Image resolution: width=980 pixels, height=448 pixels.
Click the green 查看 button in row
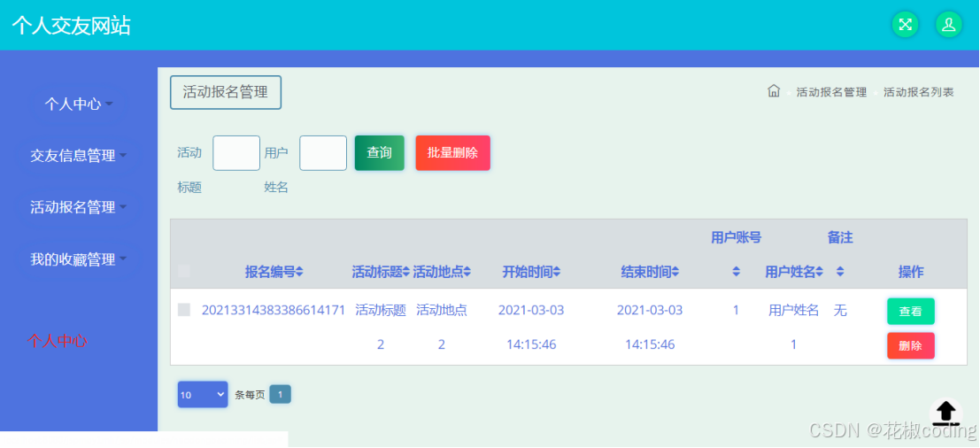pos(911,311)
